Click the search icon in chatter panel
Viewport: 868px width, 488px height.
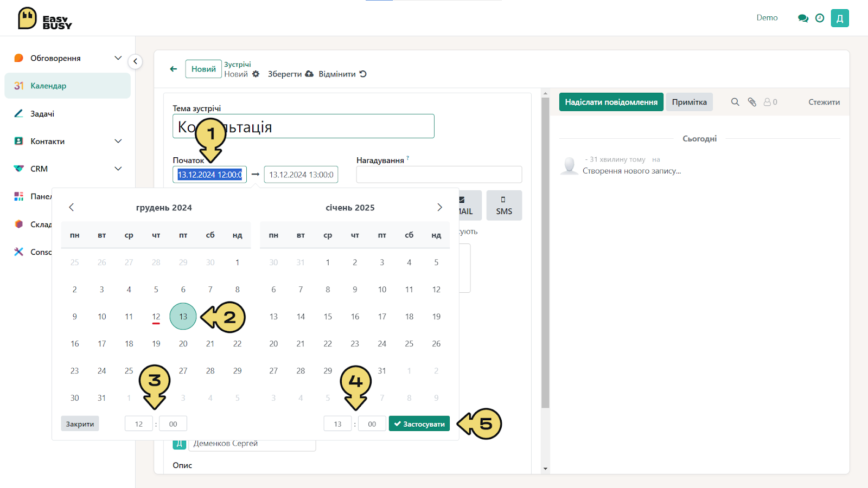735,102
